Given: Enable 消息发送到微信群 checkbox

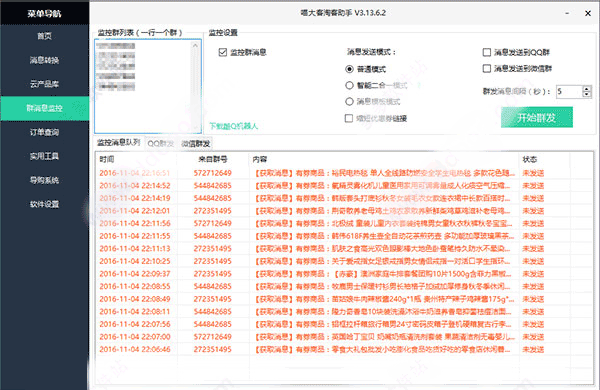Looking at the screenshot, I should point(487,69).
